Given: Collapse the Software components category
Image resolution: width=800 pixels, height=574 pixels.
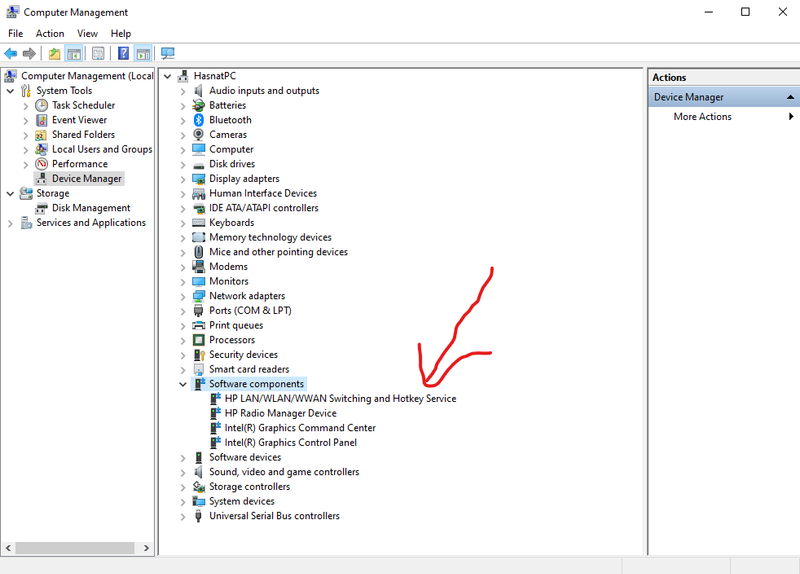Looking at the screenshot, I should [183, 384].
